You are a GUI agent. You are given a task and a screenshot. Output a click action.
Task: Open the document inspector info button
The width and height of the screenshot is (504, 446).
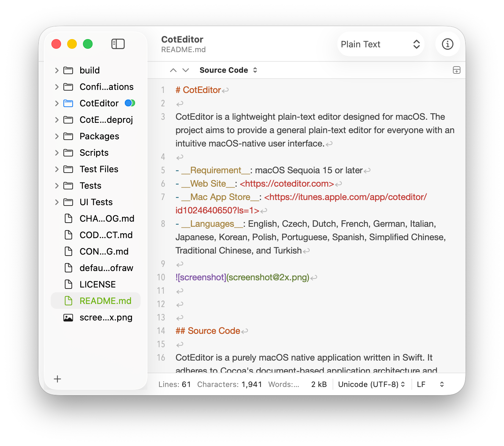pyautogui.click(x=447, y=44)
